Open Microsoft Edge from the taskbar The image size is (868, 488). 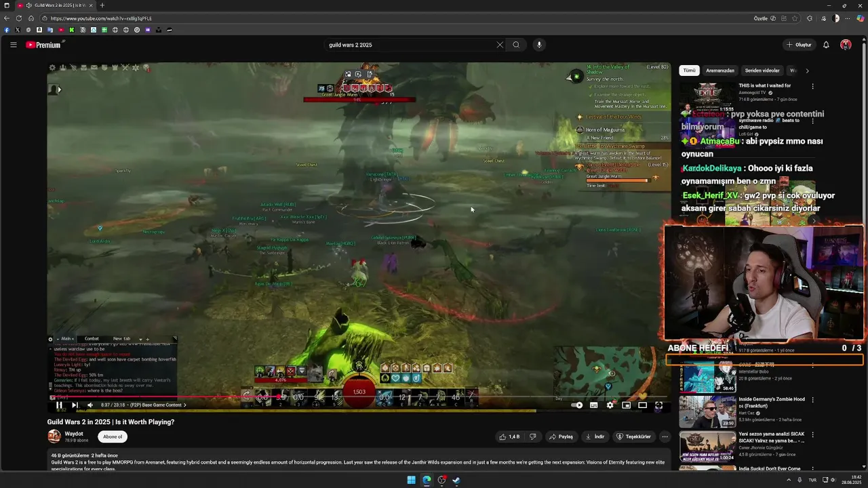pyautogui.click(x=427, y=480)
